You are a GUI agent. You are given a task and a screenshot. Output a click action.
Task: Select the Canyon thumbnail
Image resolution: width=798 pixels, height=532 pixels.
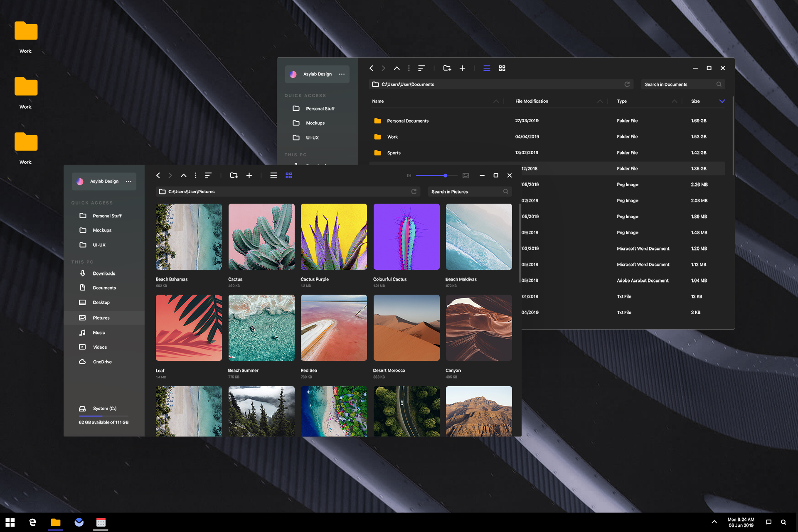tap(479, 328)
